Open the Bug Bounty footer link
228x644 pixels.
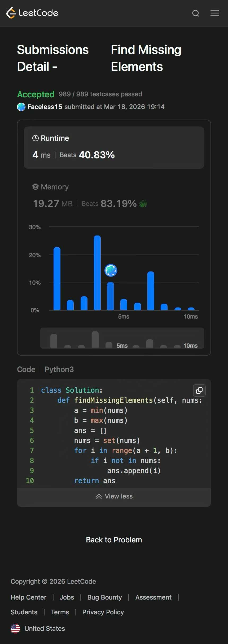[x=104, y=597]
